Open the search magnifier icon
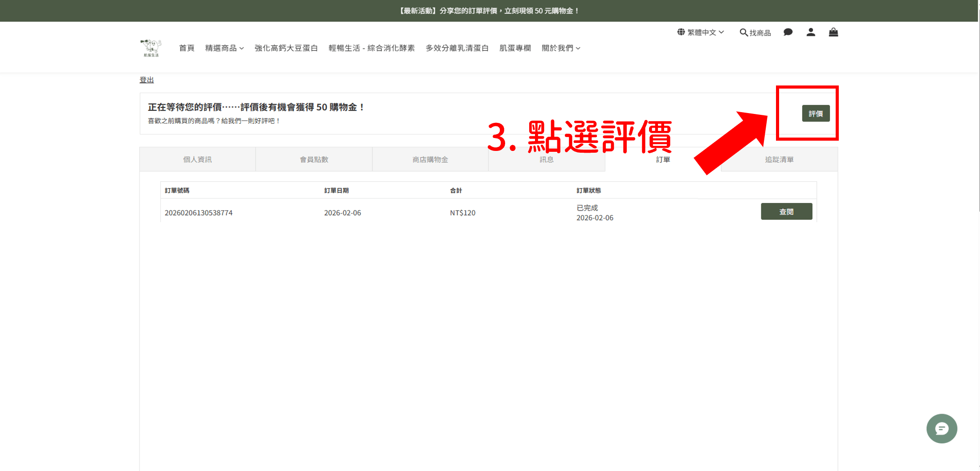Image resolution: width=980 pixels, height=471 pixels. click(743, 32)
